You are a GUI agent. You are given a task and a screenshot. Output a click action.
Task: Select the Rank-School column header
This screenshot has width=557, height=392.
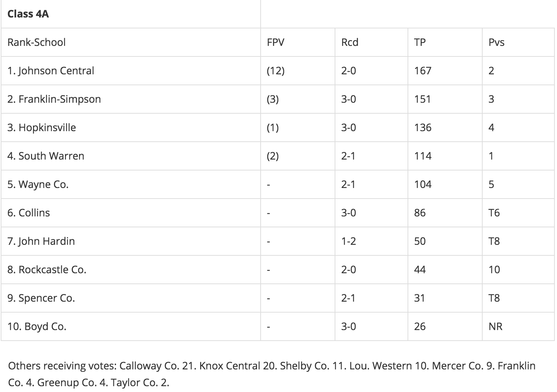click(36, 42)
